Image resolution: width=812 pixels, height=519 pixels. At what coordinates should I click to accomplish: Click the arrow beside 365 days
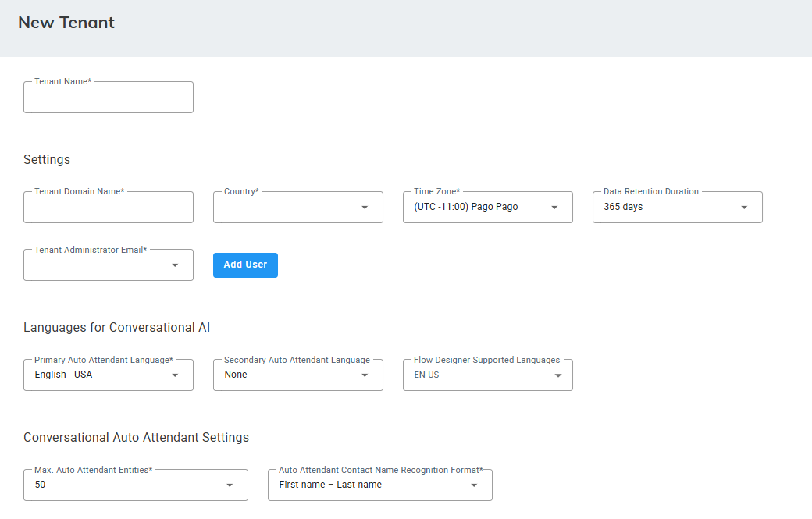(x=744, y=208)
